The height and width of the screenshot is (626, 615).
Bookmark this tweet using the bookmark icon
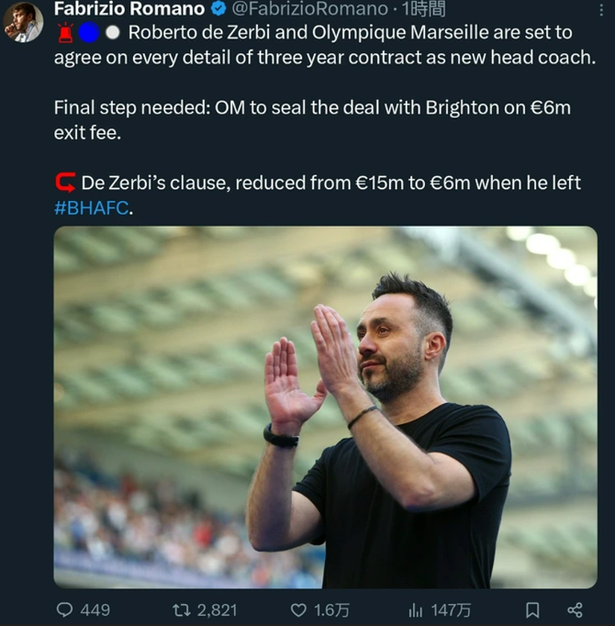point(533,609)
